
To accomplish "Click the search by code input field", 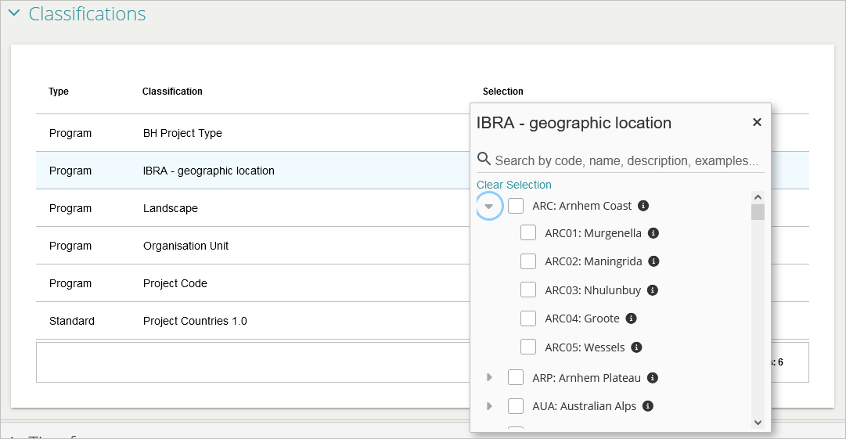I will pos(626,160).
